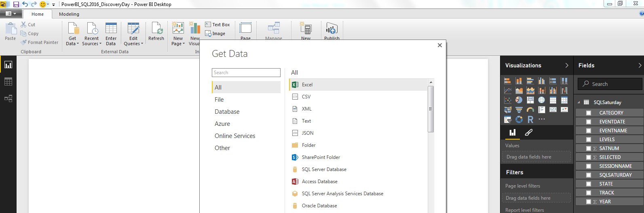Screen dimensions: 644x213
Task: Pick the waterfall chart visualization
Action: [x=564, y=90]
